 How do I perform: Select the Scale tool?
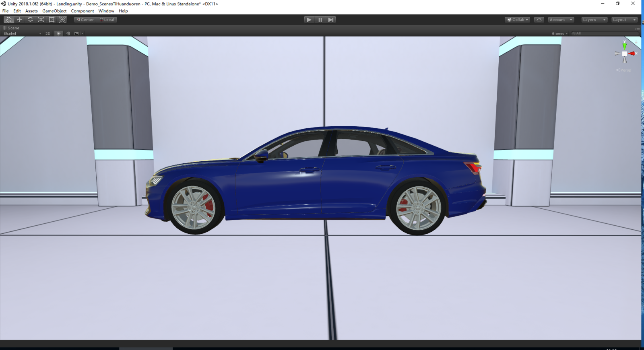[x=41, y=20]
